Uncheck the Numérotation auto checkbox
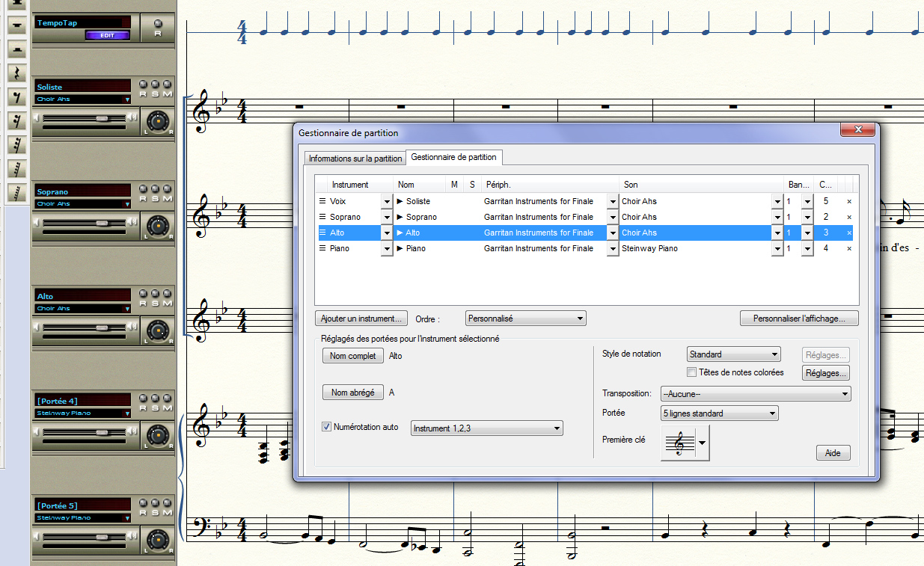Viewport: 924px width, 566px height. [326, 427]
